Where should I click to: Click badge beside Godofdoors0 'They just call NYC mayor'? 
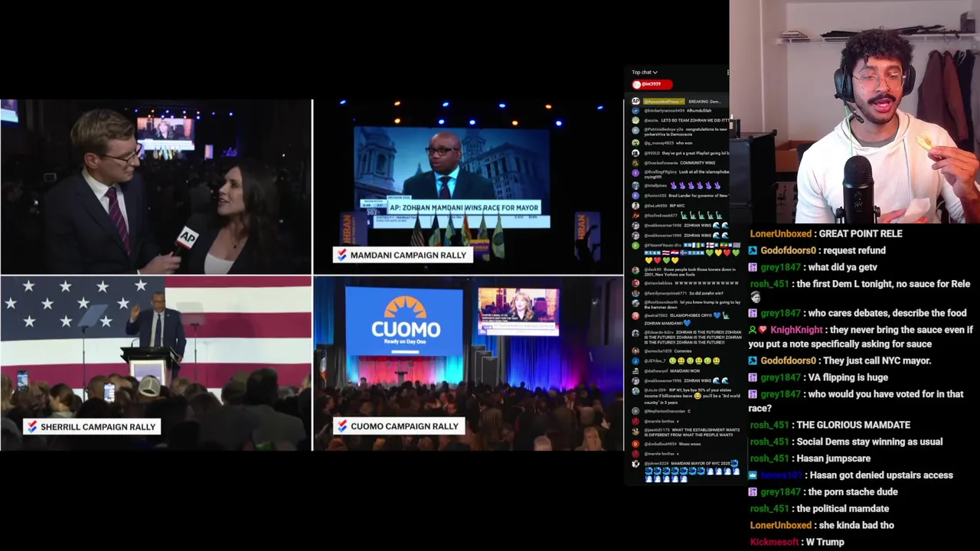tap(753, 360)
